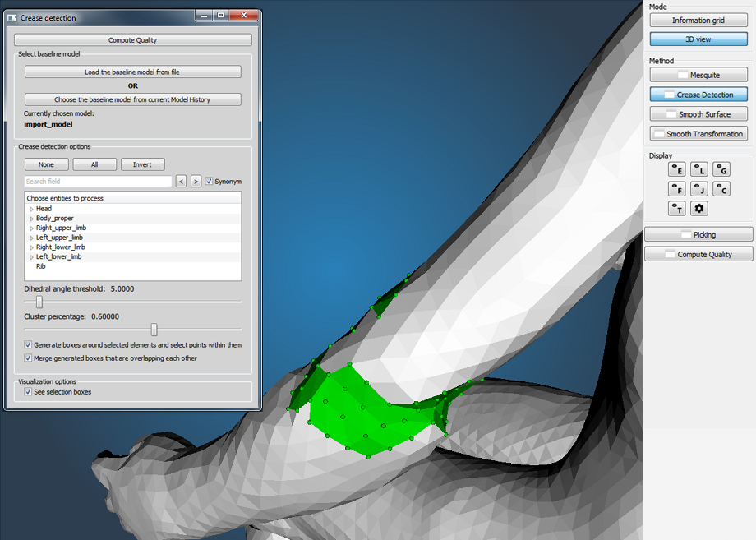
Task: Click the Crease detection window title icon
Action: [x=12, y=18]
